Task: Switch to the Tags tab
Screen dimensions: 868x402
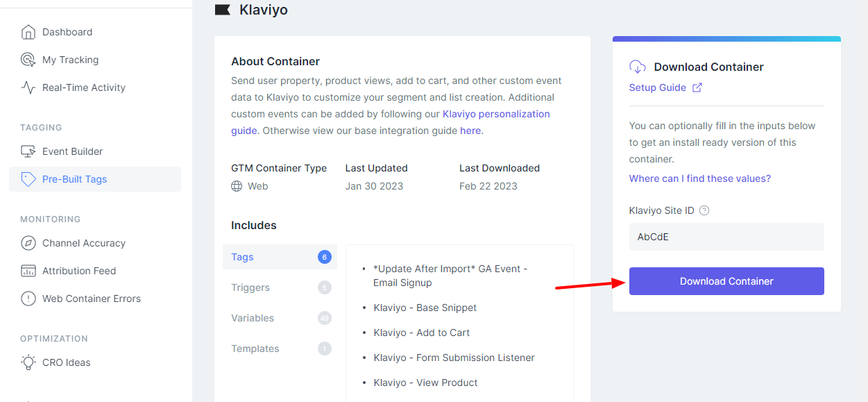Action: click(280, 257)
